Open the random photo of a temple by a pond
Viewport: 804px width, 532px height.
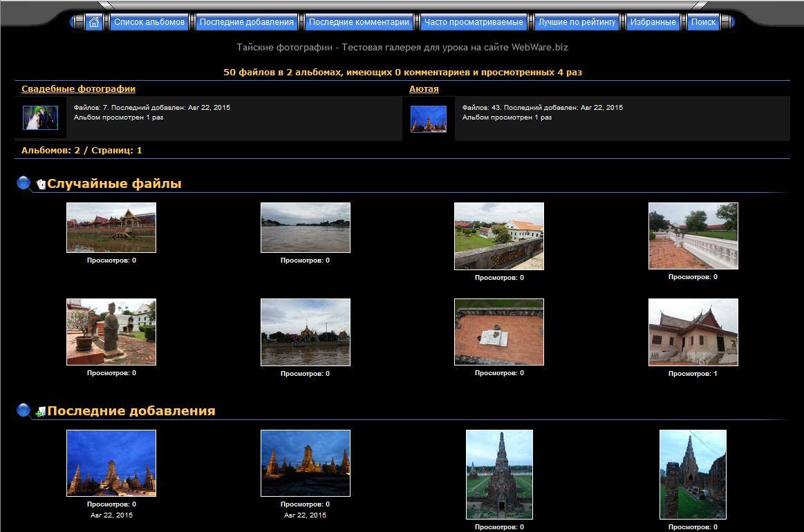(x=111, y=227)
